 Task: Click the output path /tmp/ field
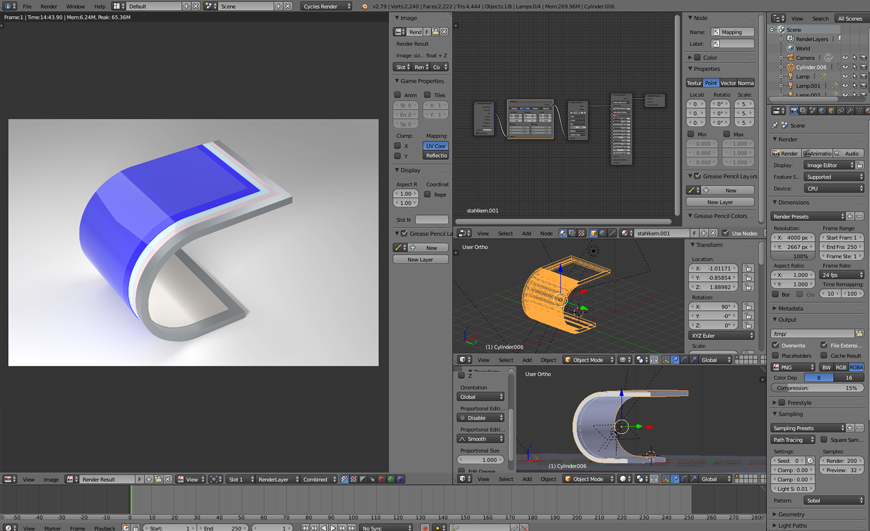coord(813,333)
